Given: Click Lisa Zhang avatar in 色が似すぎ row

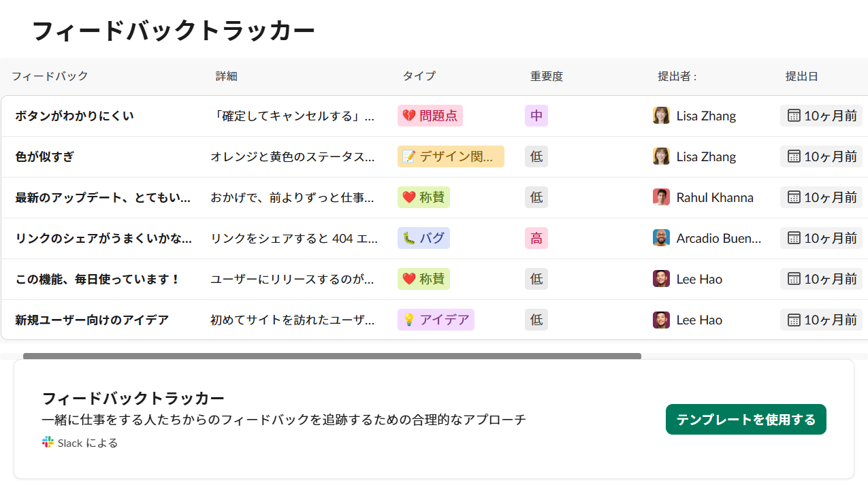Looking at the screenshot, I should (661, 156).
